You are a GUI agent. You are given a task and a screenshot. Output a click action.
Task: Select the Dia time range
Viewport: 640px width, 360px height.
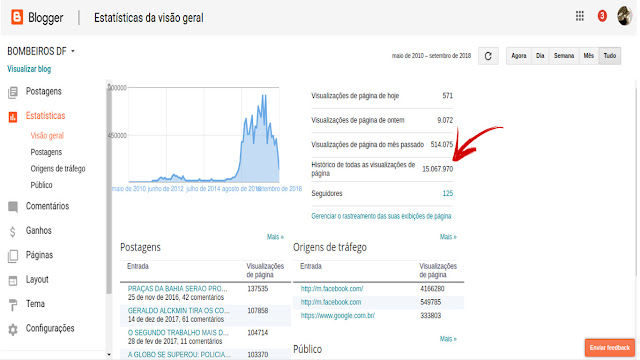click(x=540, y=56)
